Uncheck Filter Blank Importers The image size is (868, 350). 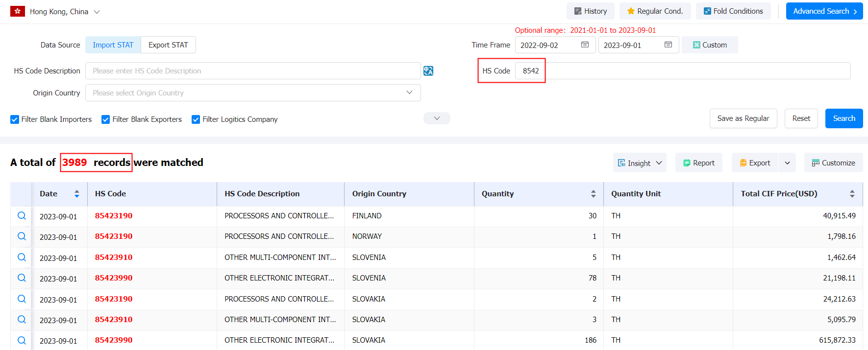pyautogui.click(x=15, y=119)
